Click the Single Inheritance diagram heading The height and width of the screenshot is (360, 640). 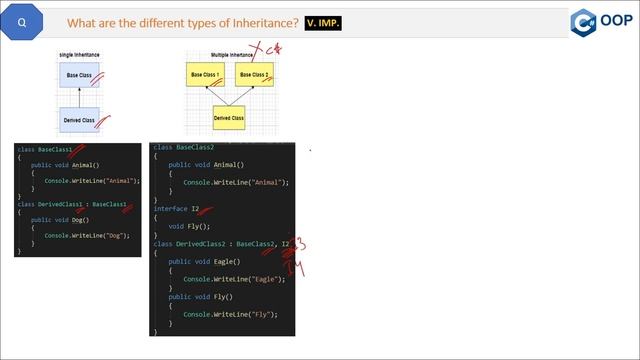[79, 55]
